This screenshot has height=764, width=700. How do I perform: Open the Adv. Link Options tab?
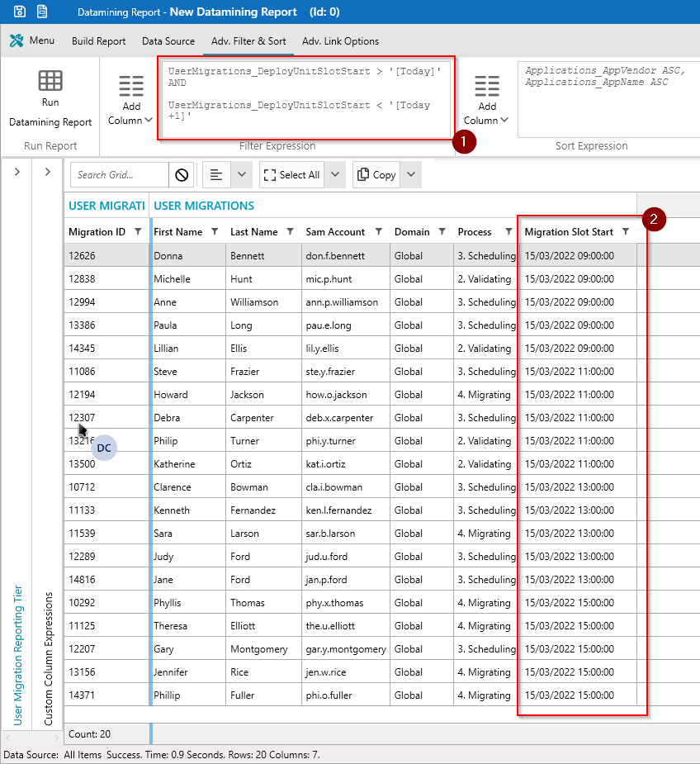[340, 41]
